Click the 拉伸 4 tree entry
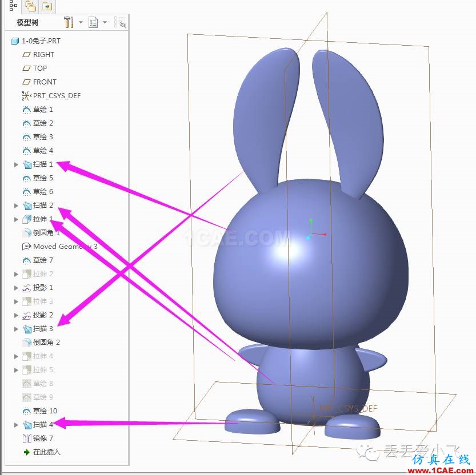The width and height of the screenshot is (476, 475). 43,356
